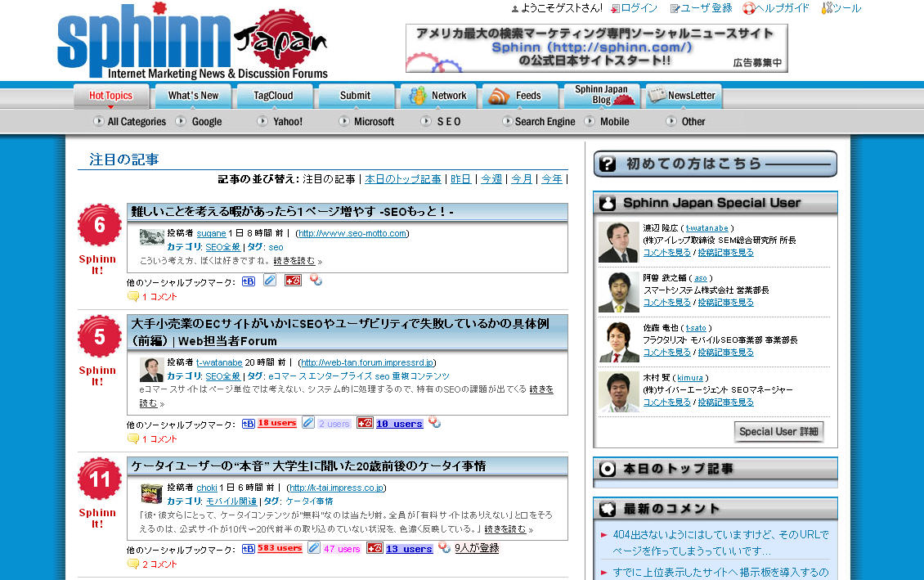Click 渡辺 隆広's sidebar photo
Screen dimensions: 924x580
point(618,242)
